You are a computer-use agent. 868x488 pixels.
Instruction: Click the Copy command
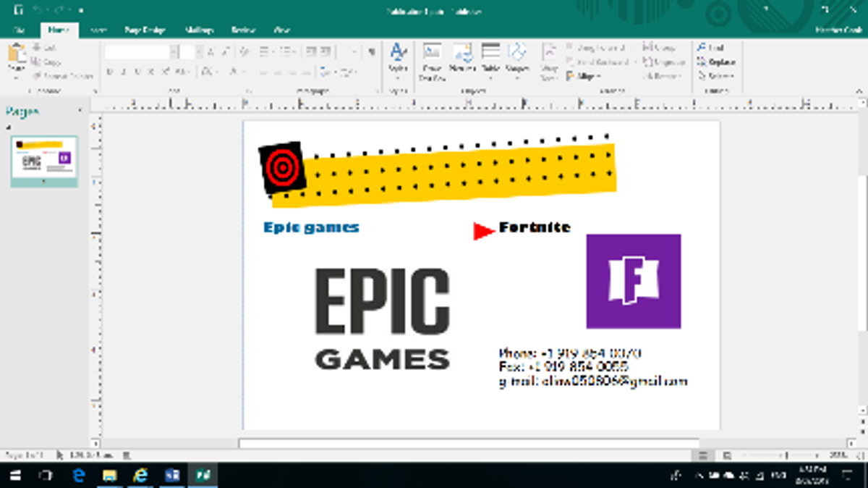click(45, 62)
